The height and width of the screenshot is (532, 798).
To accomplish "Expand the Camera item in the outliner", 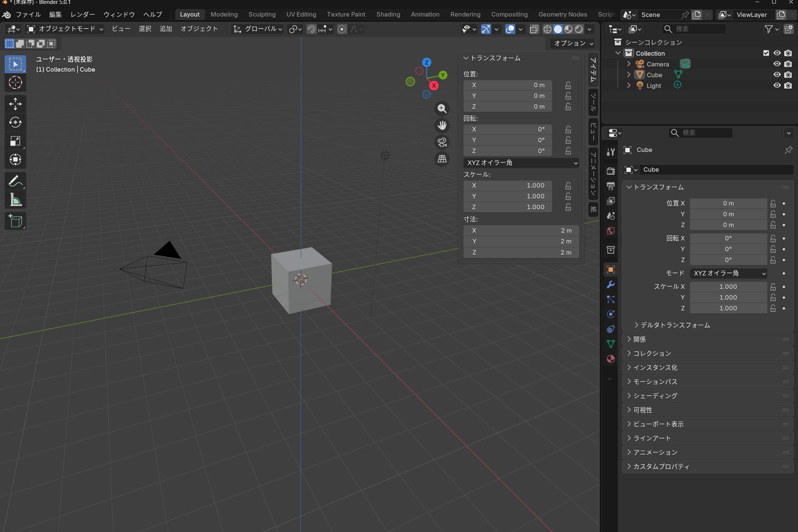I will (629, 64).
